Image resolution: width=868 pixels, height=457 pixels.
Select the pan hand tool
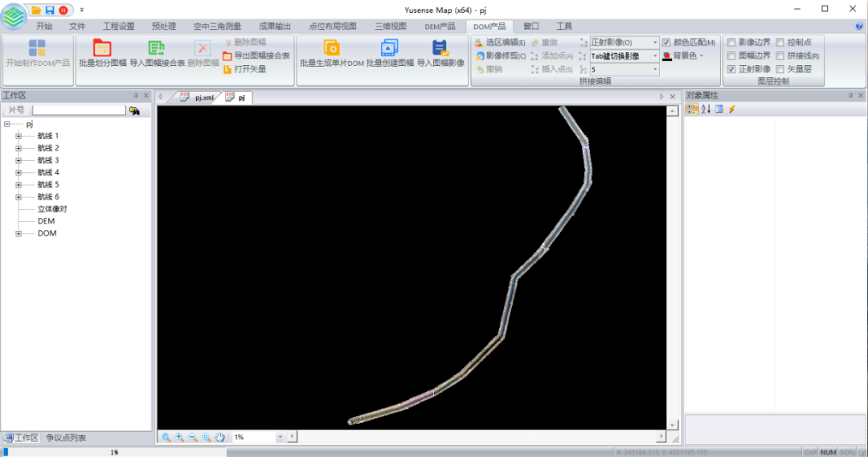pos(220,437)
